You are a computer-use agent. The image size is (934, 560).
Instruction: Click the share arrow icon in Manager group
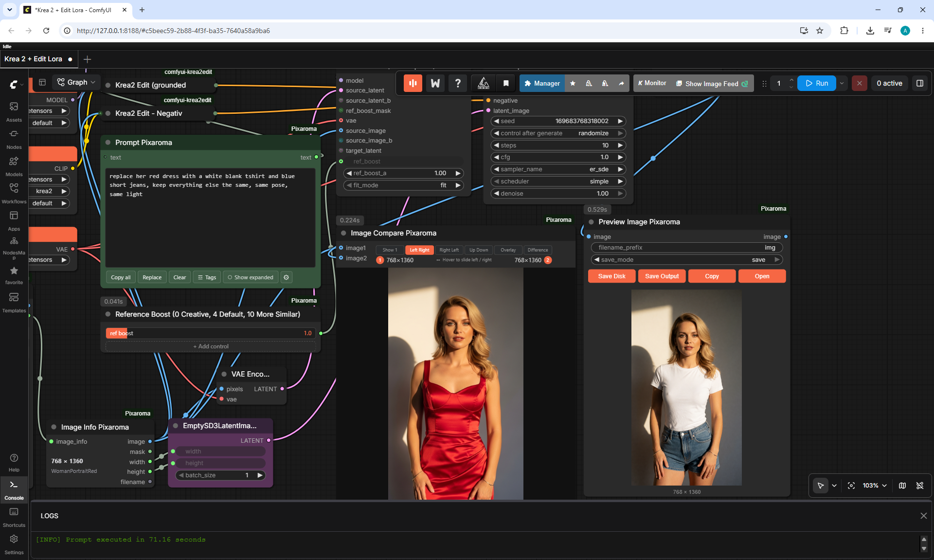[621, 83]
